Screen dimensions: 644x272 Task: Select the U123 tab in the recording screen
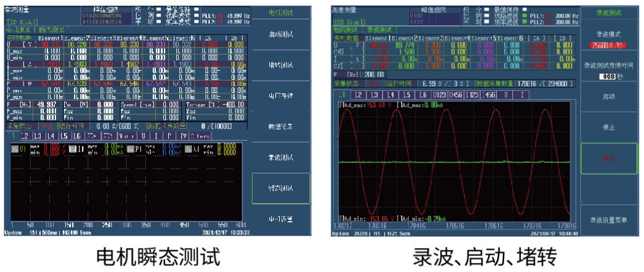(439, 95)
